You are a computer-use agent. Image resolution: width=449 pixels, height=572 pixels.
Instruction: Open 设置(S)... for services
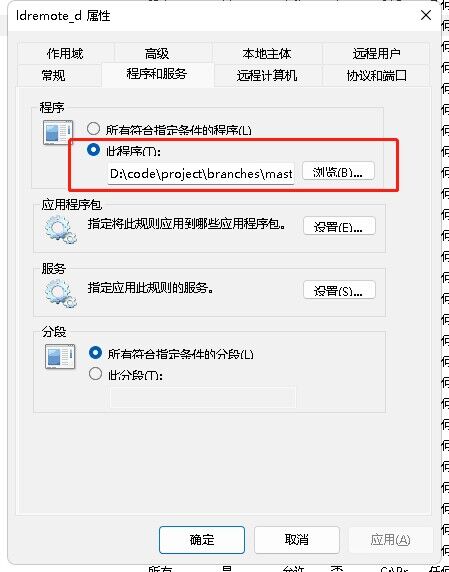(339, 290)
